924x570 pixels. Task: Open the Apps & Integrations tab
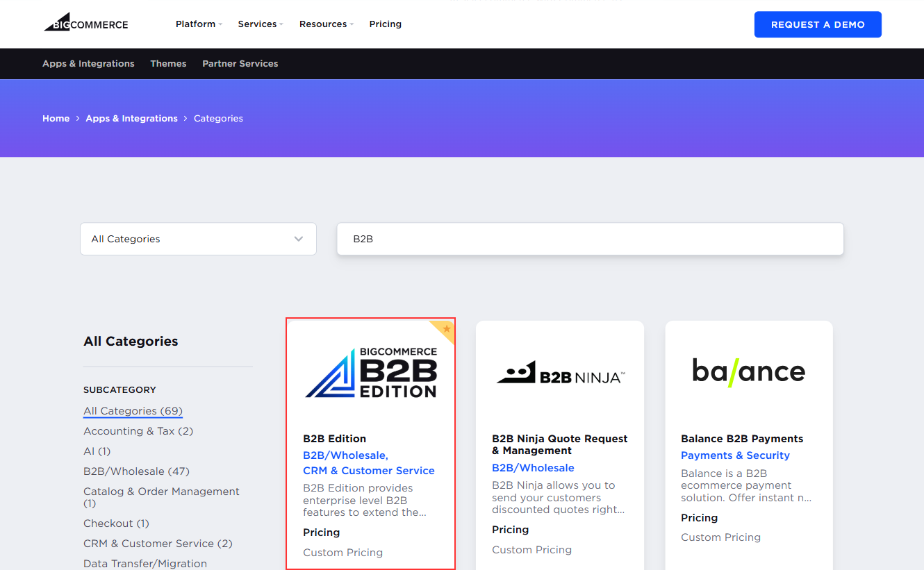(88, 63)
